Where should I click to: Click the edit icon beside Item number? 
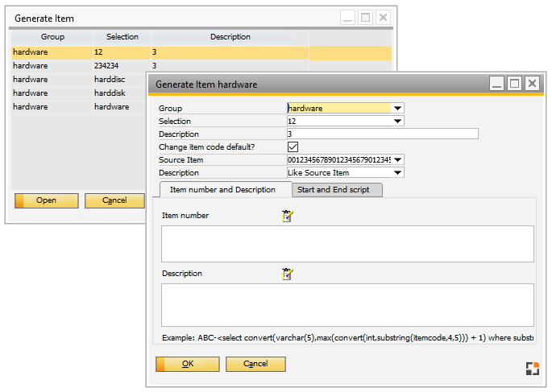pyautogui.click(x=287, y=216)
